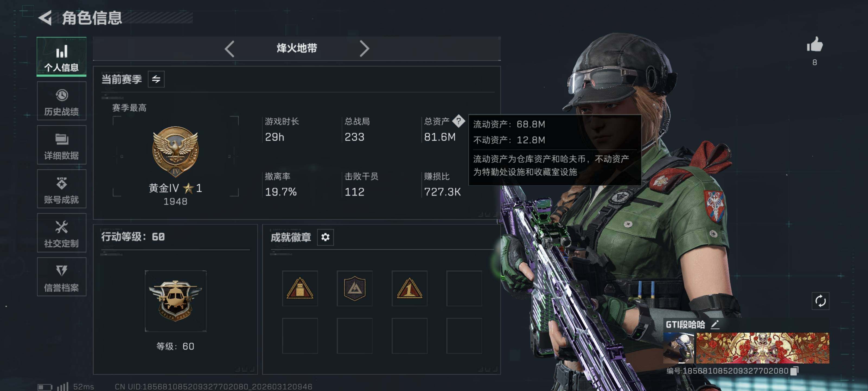Open the gear settings for 成就徽章
The width and height of the screenshot is (868, 391).
tap(325, 237)
